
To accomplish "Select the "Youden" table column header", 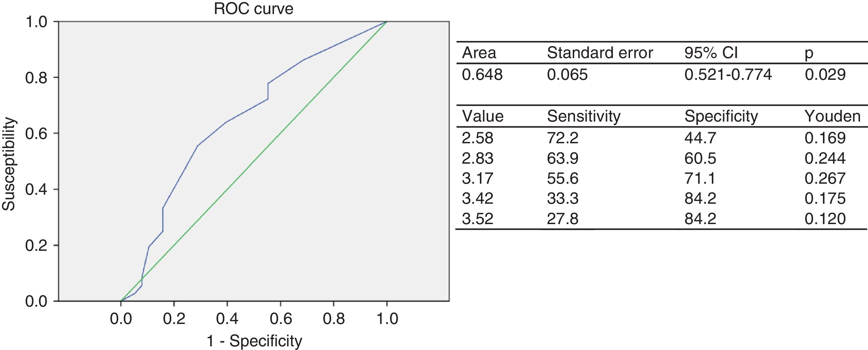I will [x=832, y=116].
